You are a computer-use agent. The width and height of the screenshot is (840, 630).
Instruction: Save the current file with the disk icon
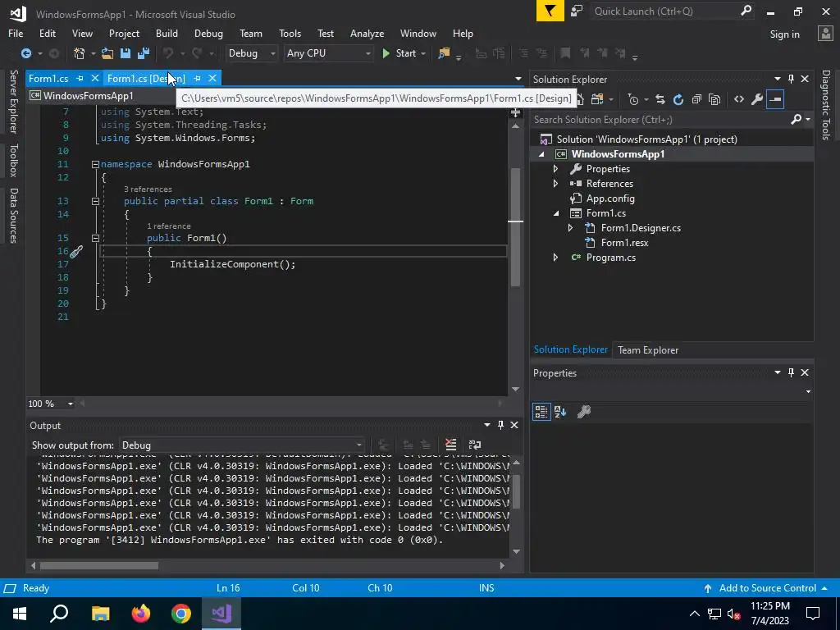click(x=126, y=53)
